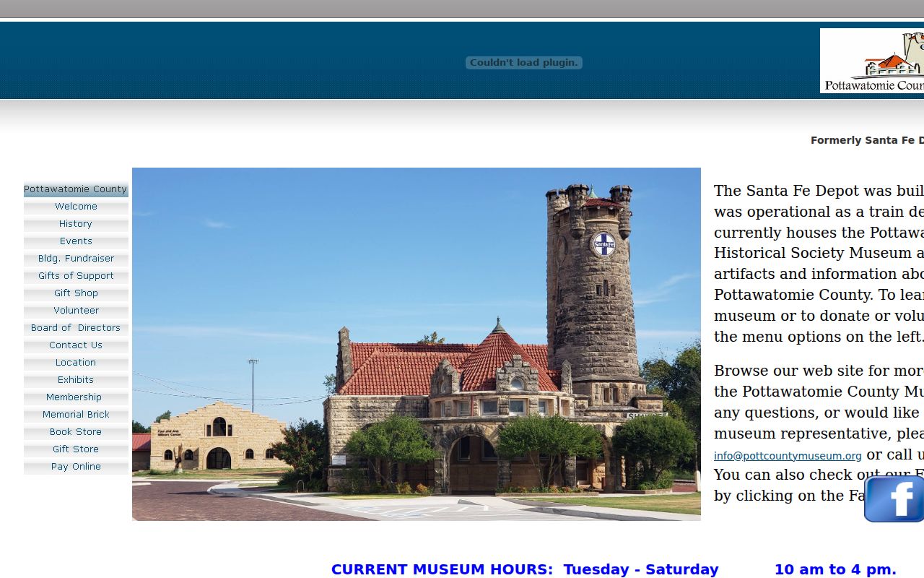Open the Volunteer page
Viewport: 924px width, 578px height.
point(76,311)
